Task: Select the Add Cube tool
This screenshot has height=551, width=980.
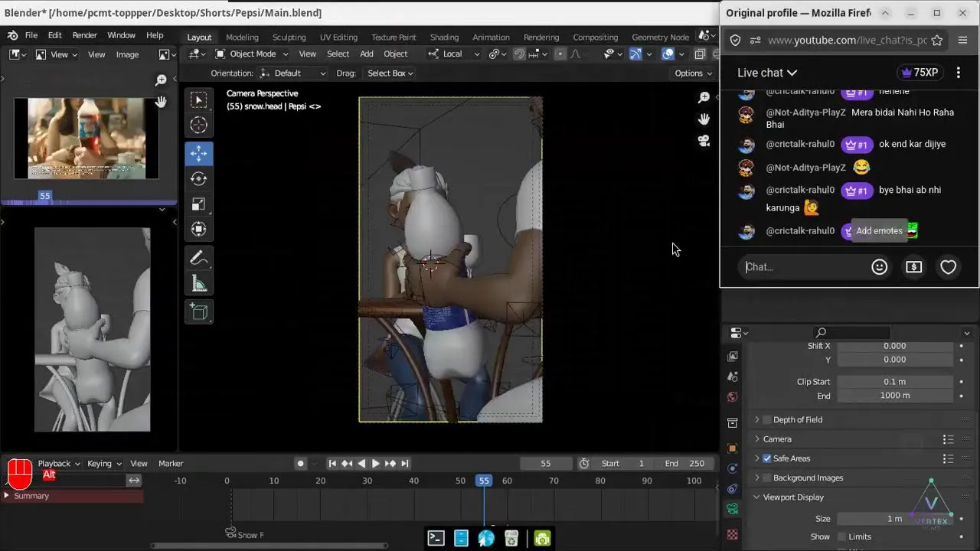Action: click(198, 311)
